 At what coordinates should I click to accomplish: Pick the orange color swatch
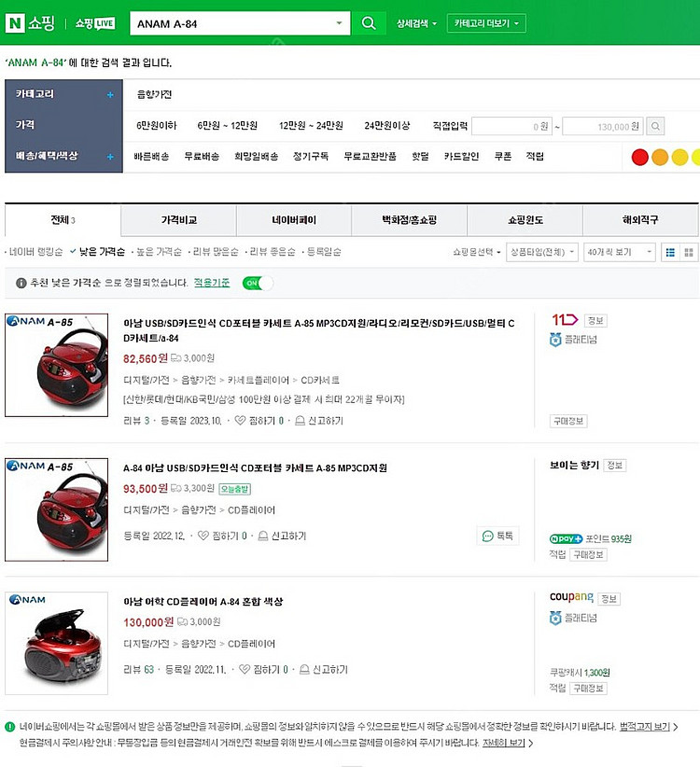pyautogui.click(x=660, y=157)
